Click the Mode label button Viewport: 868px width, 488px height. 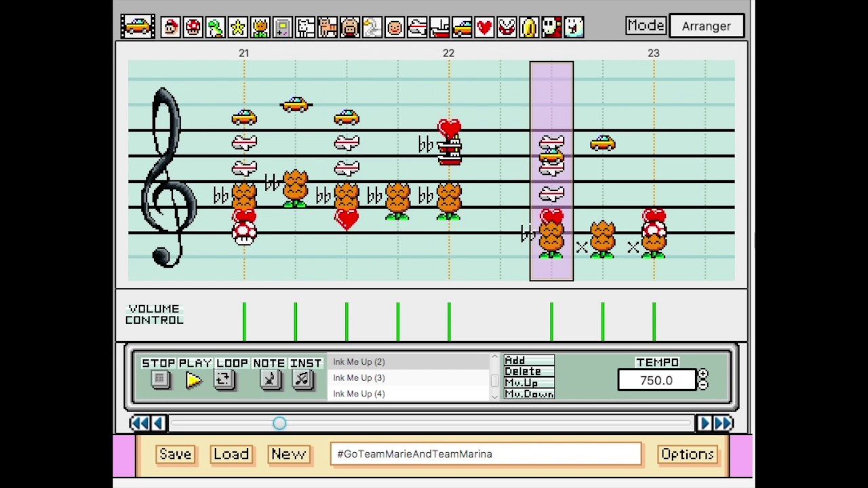646,26
